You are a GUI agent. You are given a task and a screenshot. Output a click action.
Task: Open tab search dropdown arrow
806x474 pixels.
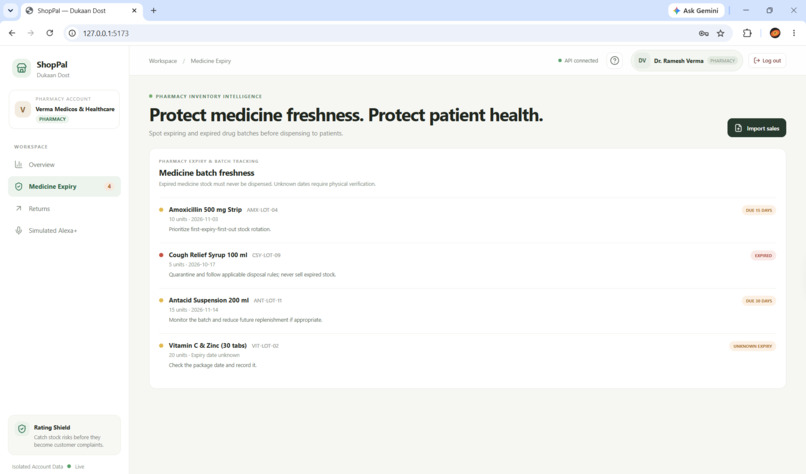click(x=10, y=10)
